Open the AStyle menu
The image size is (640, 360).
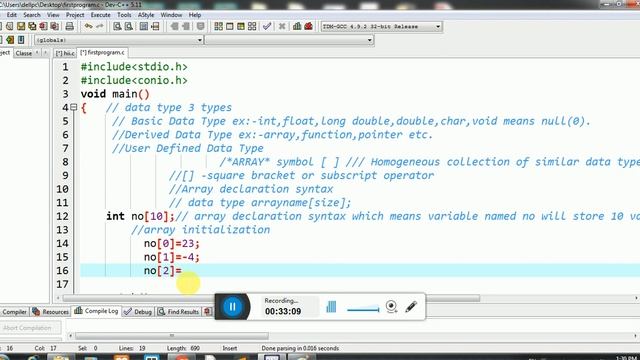click(146, 15)
